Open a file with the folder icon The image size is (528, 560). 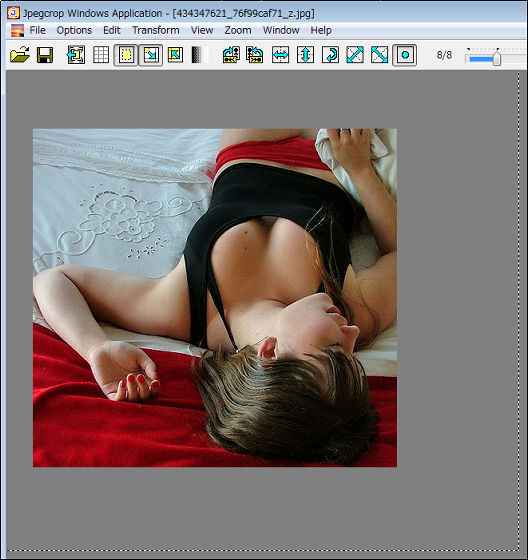pos(20,55)
